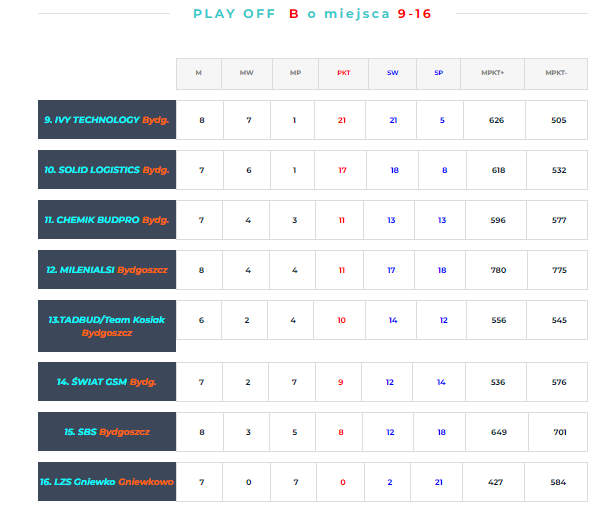Open the SOLID LOGISTICS team entry

(x=106, y=170)
